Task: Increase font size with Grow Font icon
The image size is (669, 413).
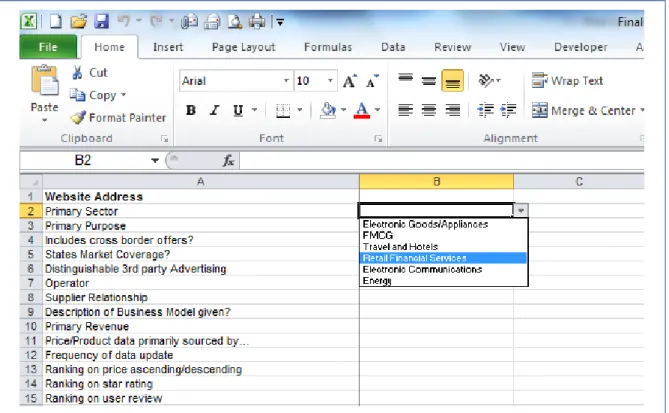Action: [350, 81]
